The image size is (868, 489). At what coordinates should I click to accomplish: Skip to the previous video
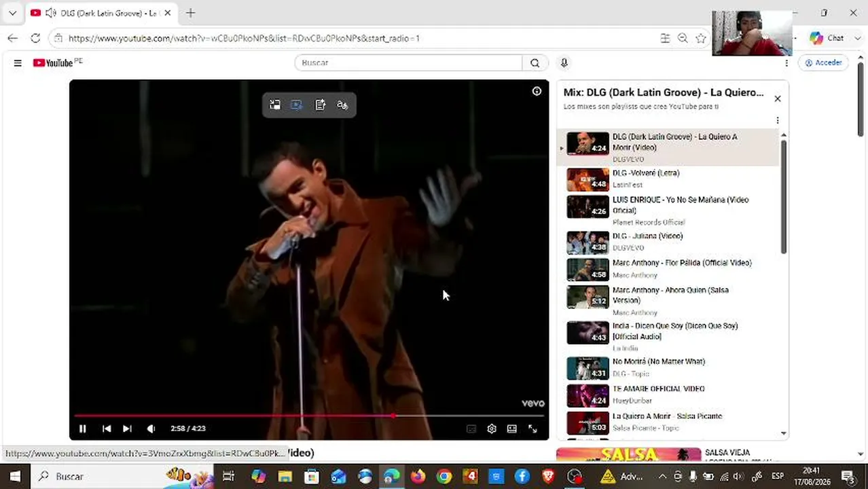point(107,429)
